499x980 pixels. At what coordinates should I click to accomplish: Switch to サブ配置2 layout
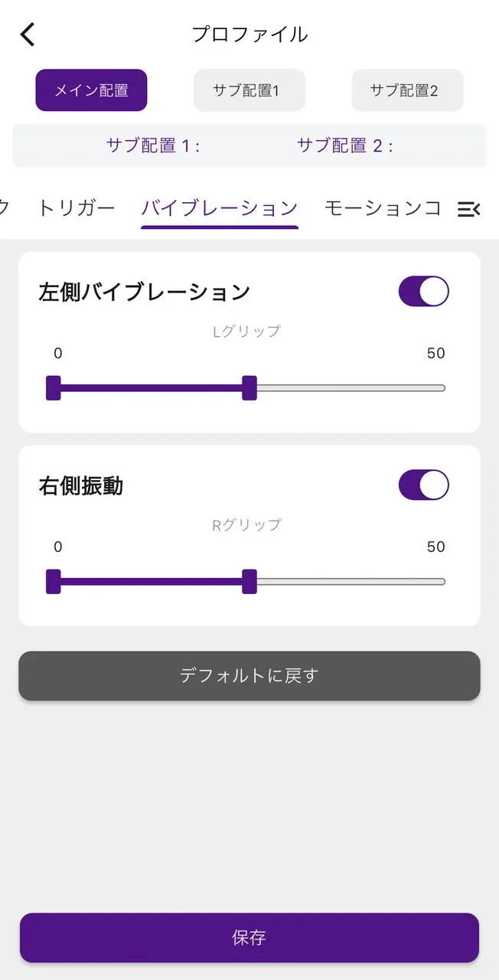[407, 90]
